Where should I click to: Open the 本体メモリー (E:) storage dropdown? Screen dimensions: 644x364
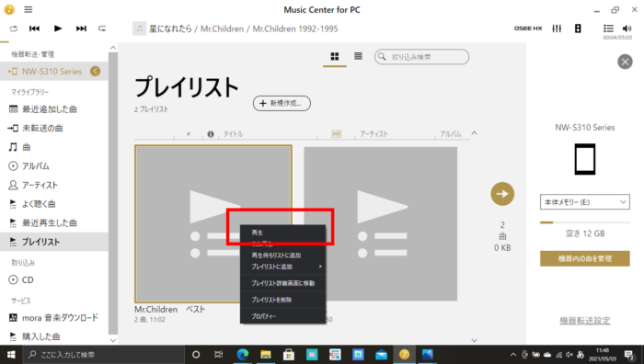coord(584,202)
